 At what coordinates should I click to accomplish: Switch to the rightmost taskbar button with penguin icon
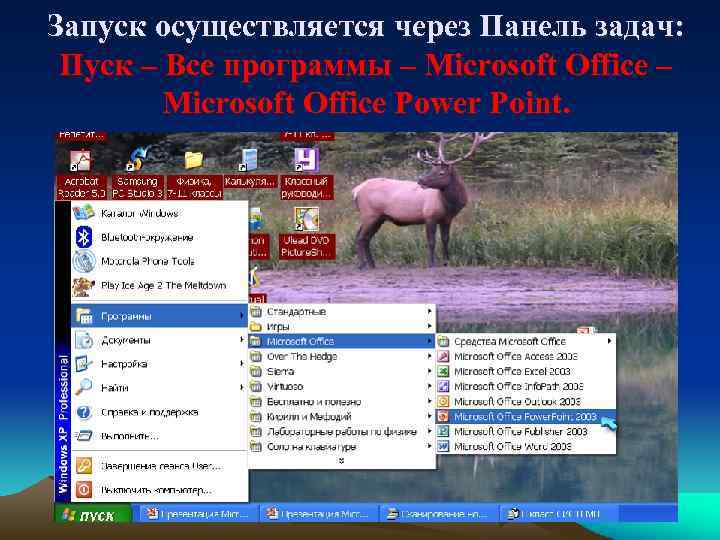pyautogui.click(x=557, y=514)
